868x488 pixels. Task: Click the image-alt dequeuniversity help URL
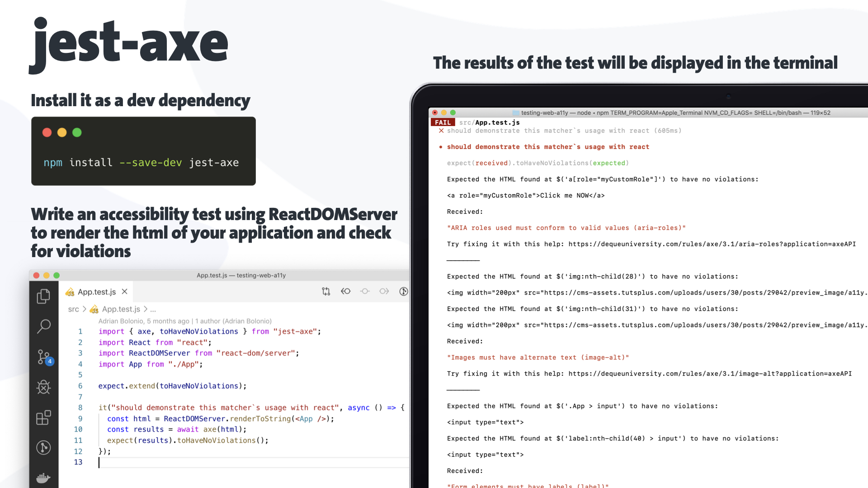710,374
